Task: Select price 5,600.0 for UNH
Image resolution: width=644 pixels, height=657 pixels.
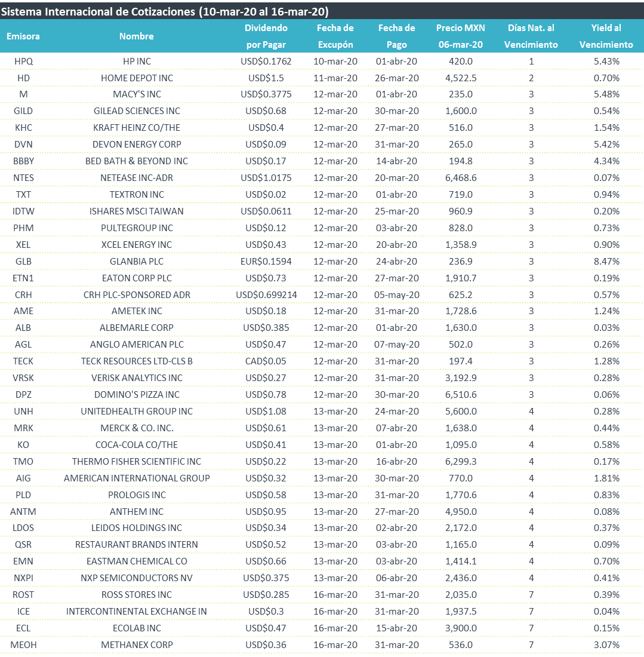Action: [x=461, y=412]
